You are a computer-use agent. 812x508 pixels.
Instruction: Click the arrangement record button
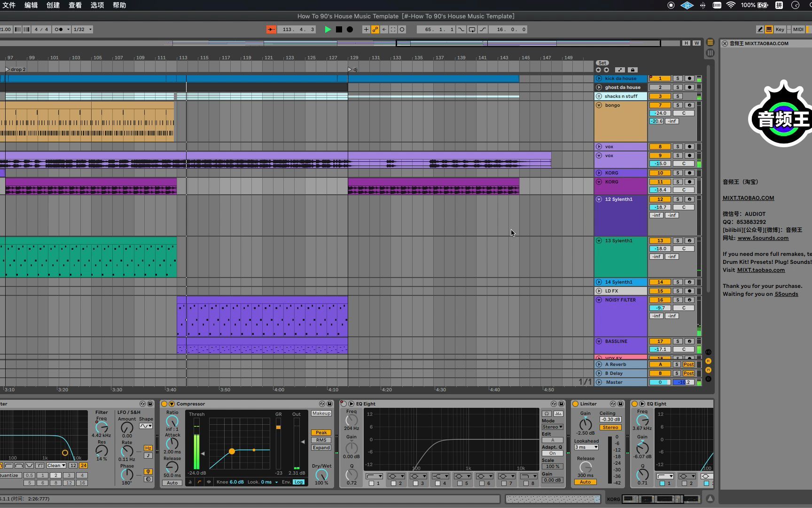(350, 29)
